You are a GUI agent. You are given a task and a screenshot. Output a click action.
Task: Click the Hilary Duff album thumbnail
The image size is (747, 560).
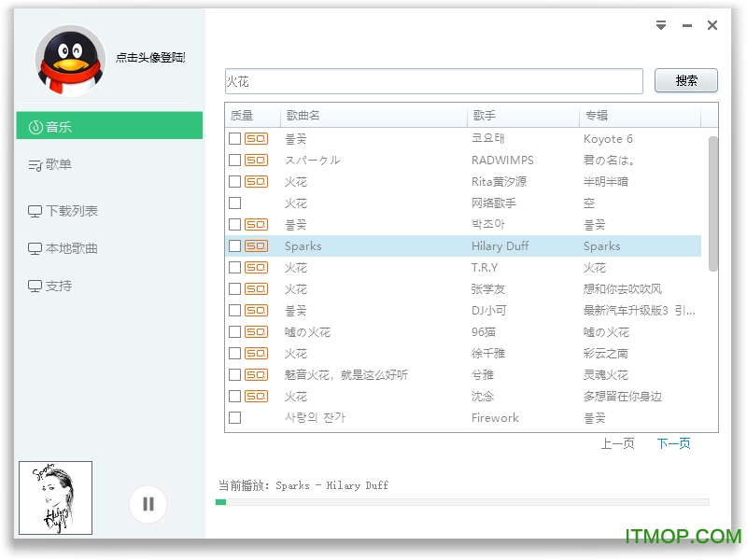coord(54,497)
